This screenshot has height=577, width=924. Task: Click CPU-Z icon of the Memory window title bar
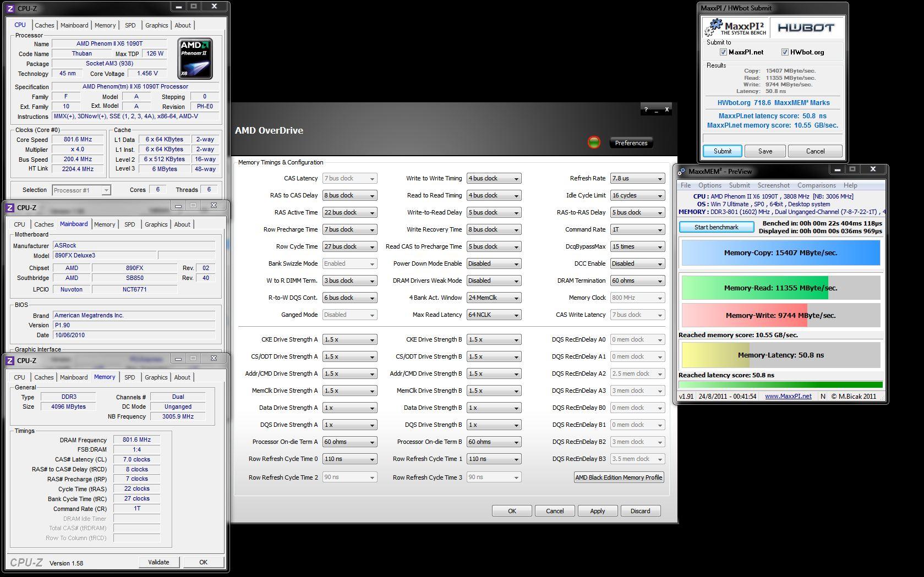(x=10, y=360)
